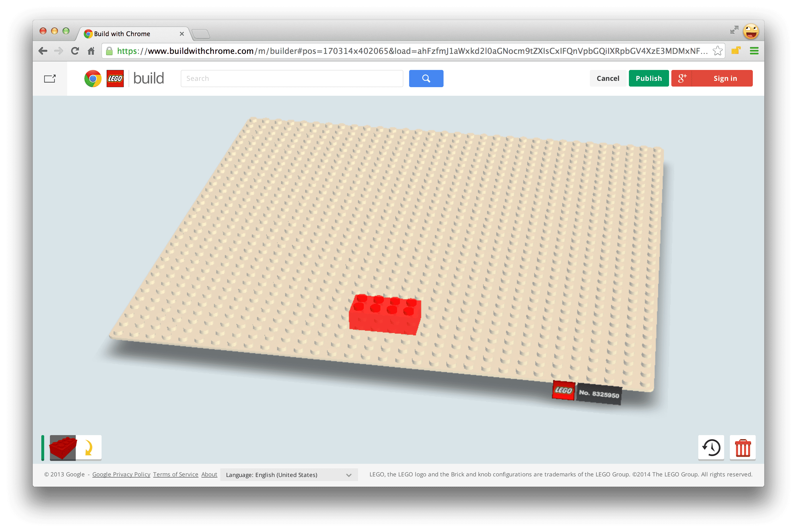Click the Search input field
Screen dimensions: 797x532
(291, 78)
